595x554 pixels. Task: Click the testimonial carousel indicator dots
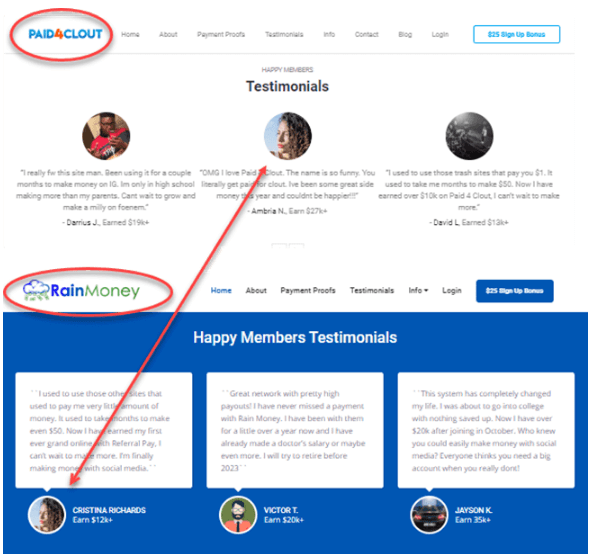[288, 246]
